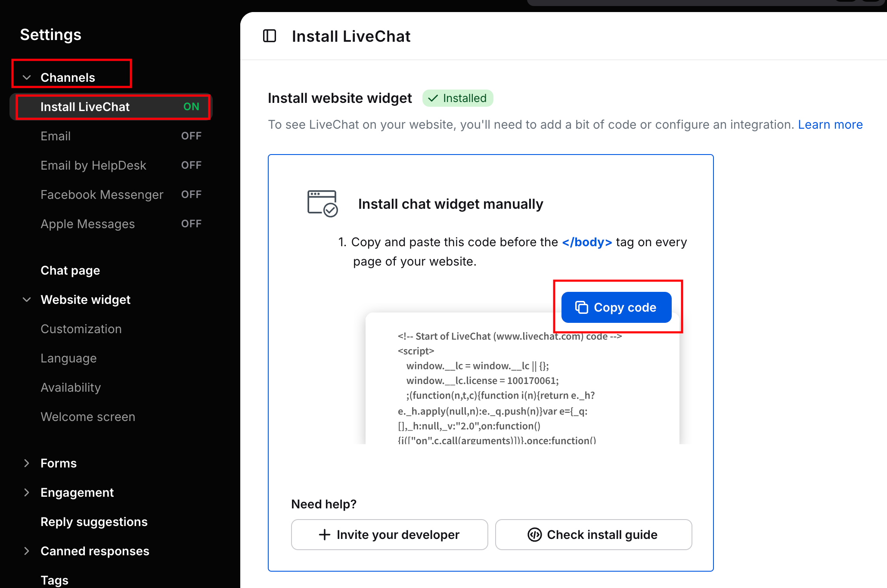Screen dimensions: 887x588
Task: Open widget Availability settings
Action: coord(71,387)
